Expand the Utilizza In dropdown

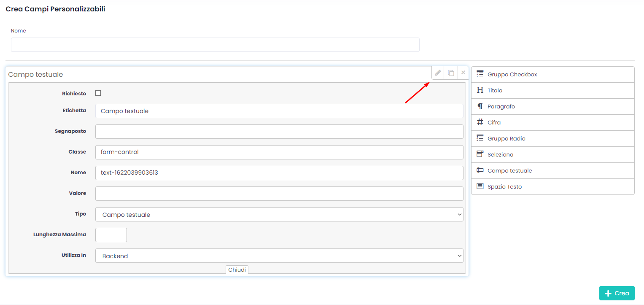pyautogui.click(x=279, y=256)
